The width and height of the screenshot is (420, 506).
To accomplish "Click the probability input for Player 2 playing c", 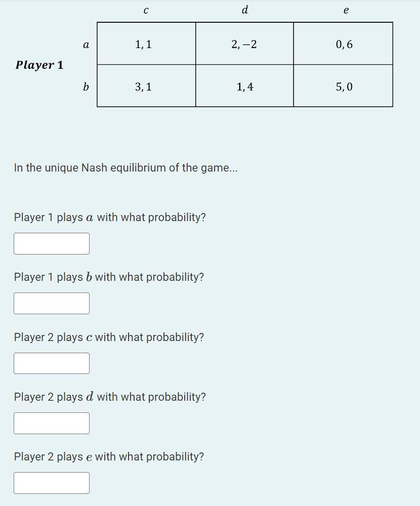I will point(51,363).
